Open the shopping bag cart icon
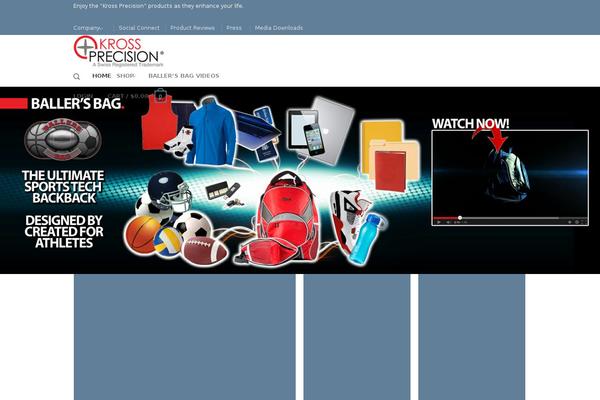Viewport: 600px width, 400px height. point(160,96)
